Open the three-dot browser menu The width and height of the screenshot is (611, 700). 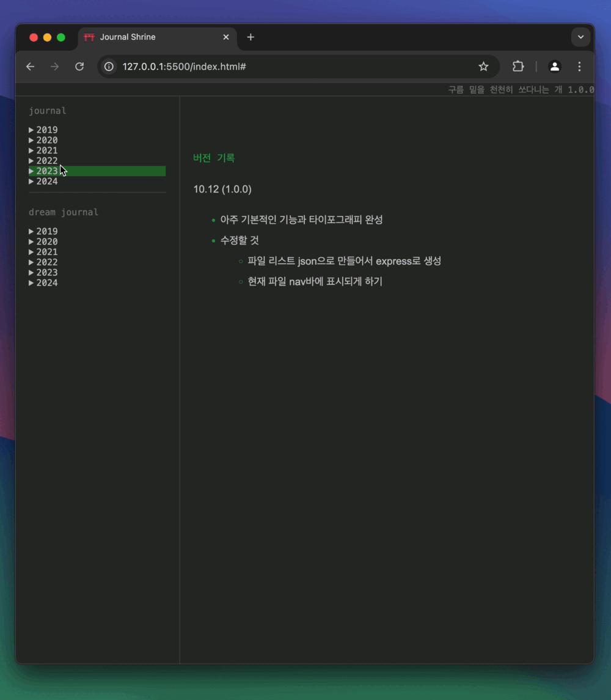tap(579, 67)
